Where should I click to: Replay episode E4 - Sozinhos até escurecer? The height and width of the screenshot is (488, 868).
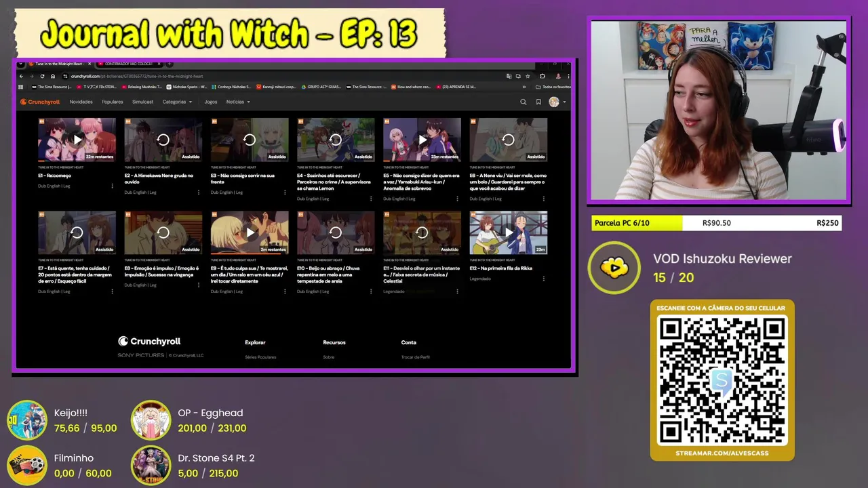336,140
